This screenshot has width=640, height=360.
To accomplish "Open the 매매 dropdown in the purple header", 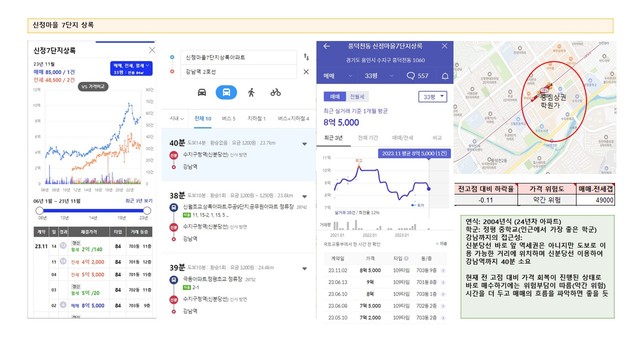I will (338, 76).
